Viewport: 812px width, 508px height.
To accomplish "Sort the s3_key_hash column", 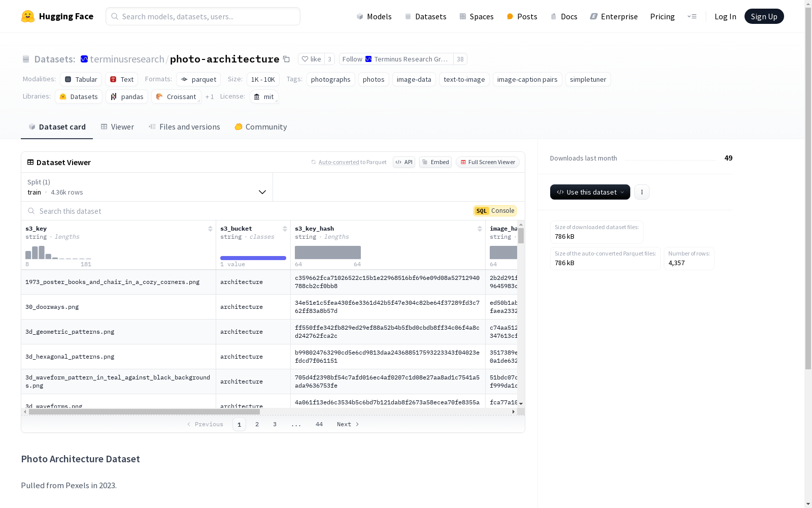I will coord(480,229).
